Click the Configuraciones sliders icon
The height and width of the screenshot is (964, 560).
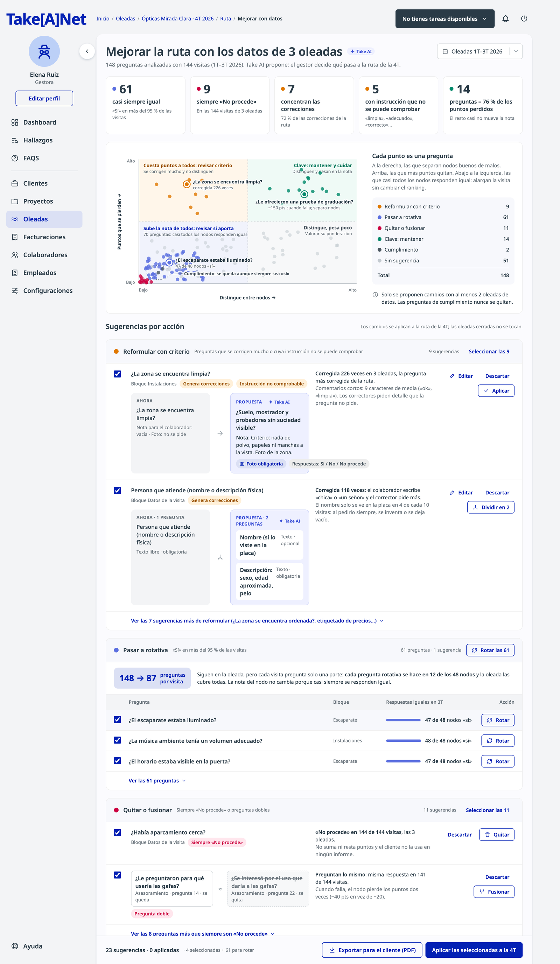[15, 291]
